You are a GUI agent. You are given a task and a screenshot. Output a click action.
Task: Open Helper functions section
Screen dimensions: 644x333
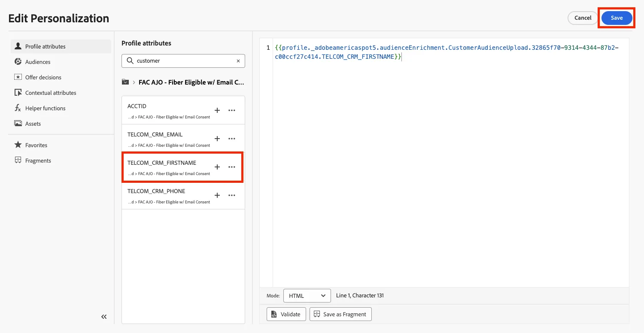point(61,108)
